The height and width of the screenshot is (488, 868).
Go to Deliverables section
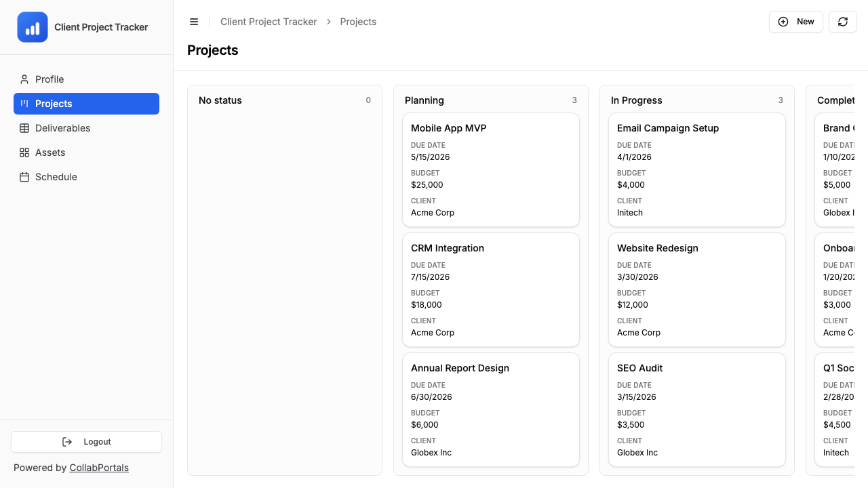86,128
